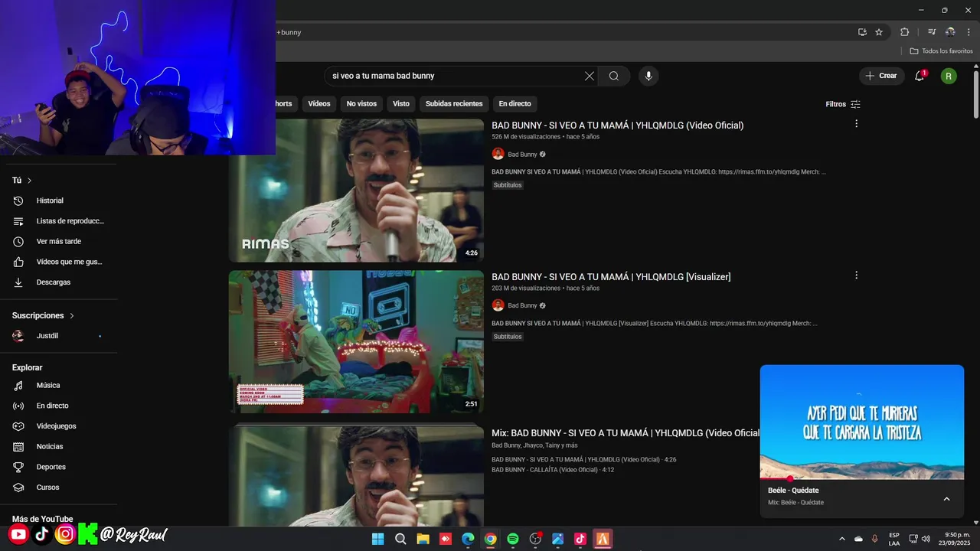Click the taskbar search magnifier

pyautogui.click(x=400, y=539)
